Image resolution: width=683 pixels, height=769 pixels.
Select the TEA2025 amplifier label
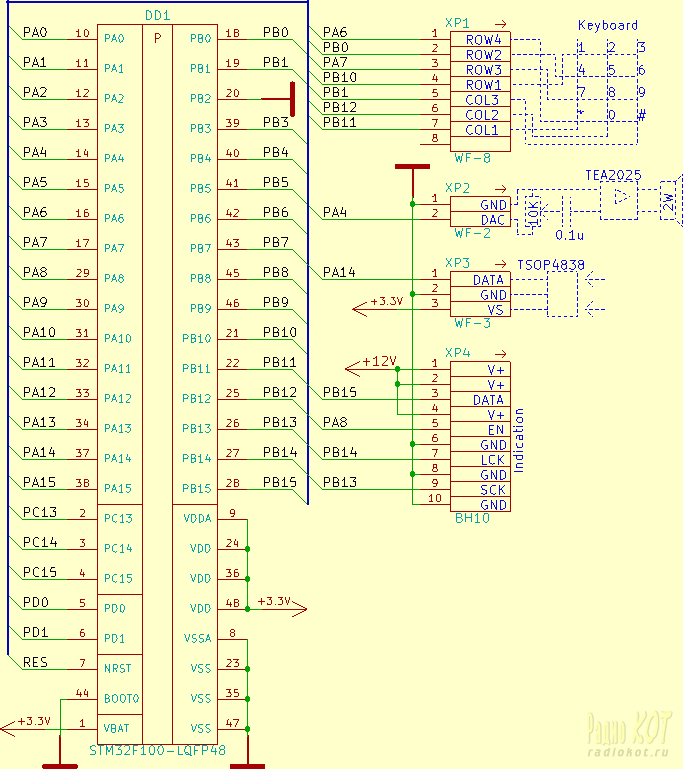tap(613, 175)
